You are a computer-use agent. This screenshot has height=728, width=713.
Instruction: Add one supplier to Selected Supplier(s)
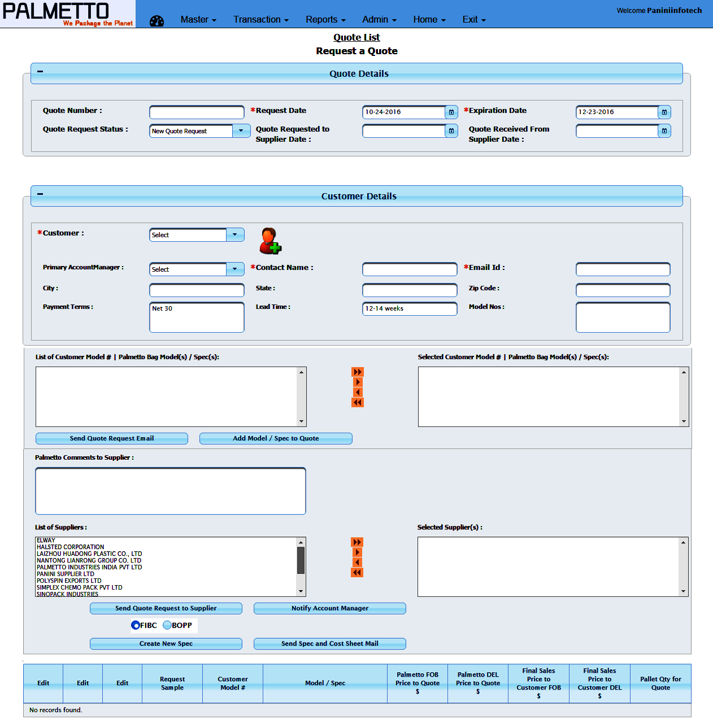pos(357,552)
